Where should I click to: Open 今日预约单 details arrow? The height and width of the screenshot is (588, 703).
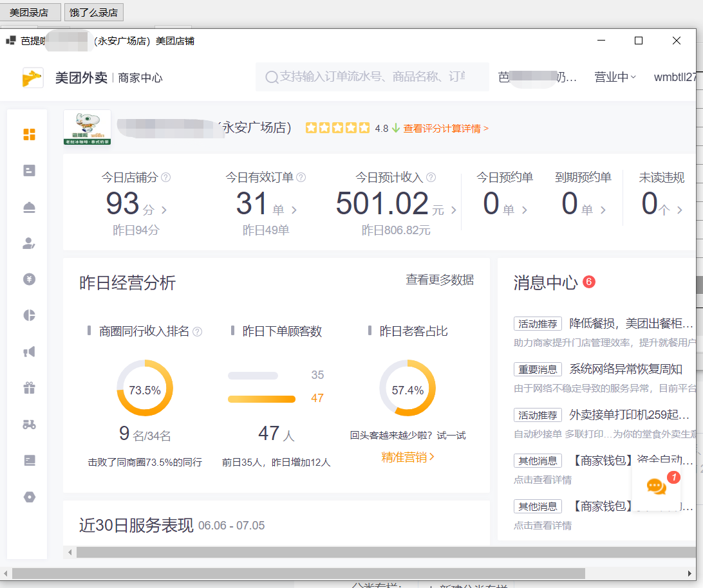pyautogui.click(x=525, y=210)
